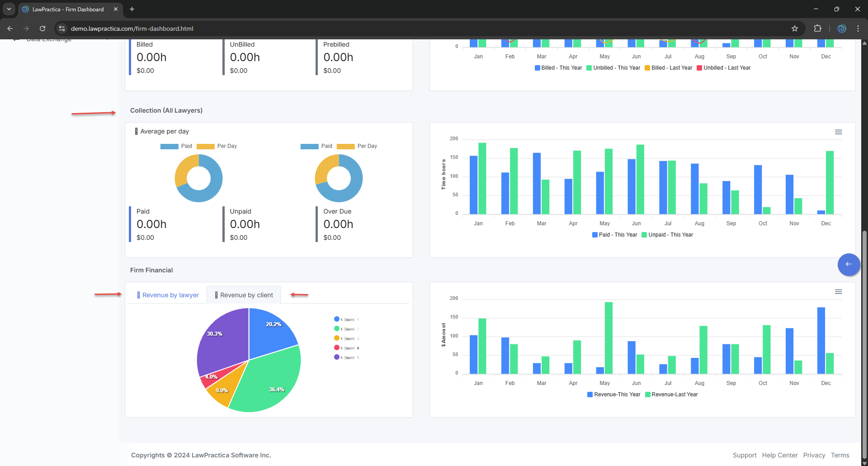868x466 pixels.
Task: Open Chrome's three-dot menu
Action: [x=858, y=29]
